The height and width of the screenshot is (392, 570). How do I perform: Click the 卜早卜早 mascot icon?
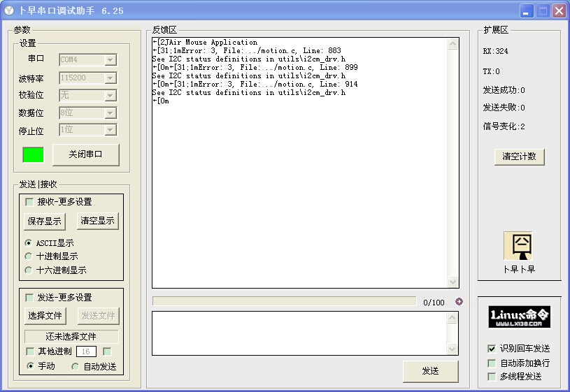click(x=518, y=246)
